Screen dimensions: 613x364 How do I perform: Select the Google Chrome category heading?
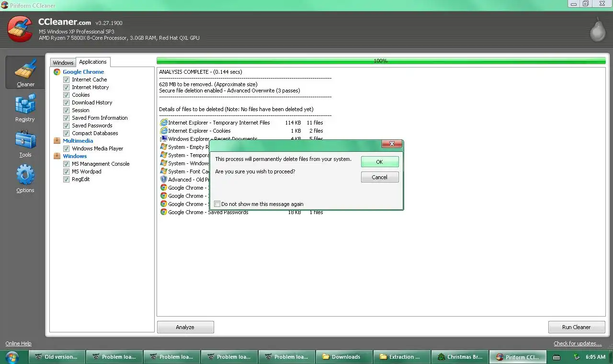pyautogui.click(x=83, y=72)
